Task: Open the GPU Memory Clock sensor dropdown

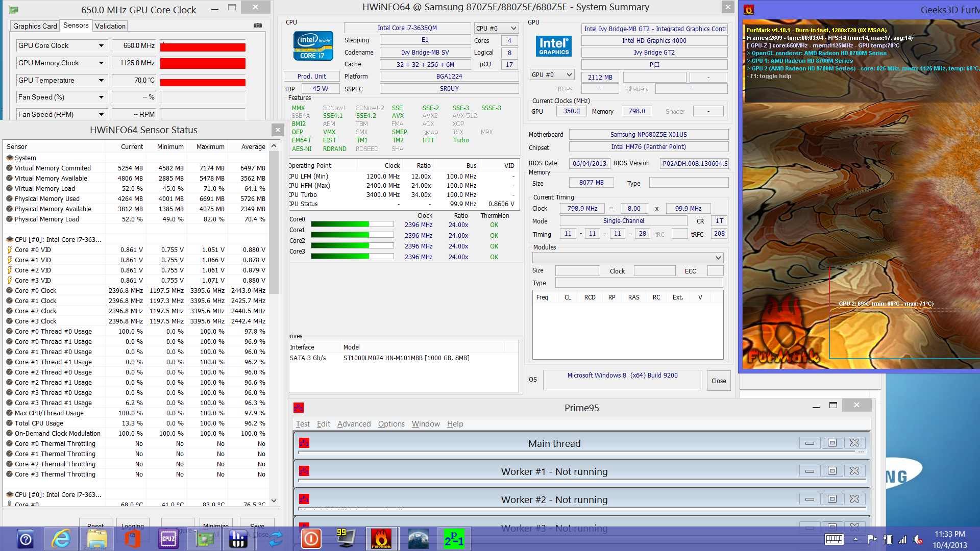Action: click(x=101, y=63)
